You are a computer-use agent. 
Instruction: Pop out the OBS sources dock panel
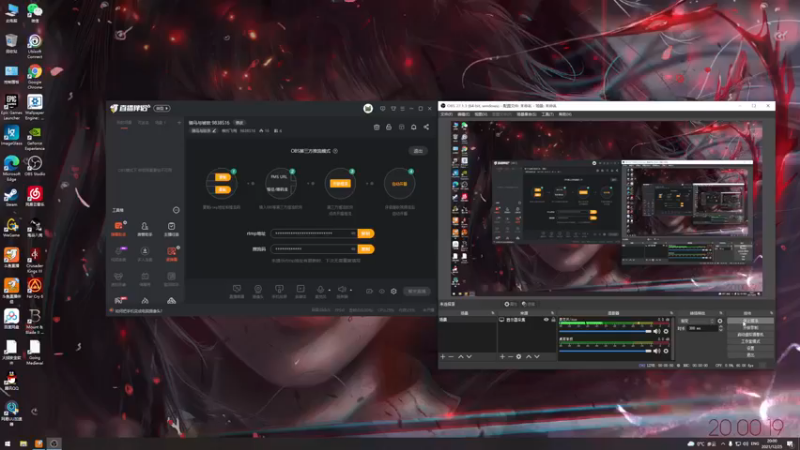pyautogui.click(x=552, y=313)
